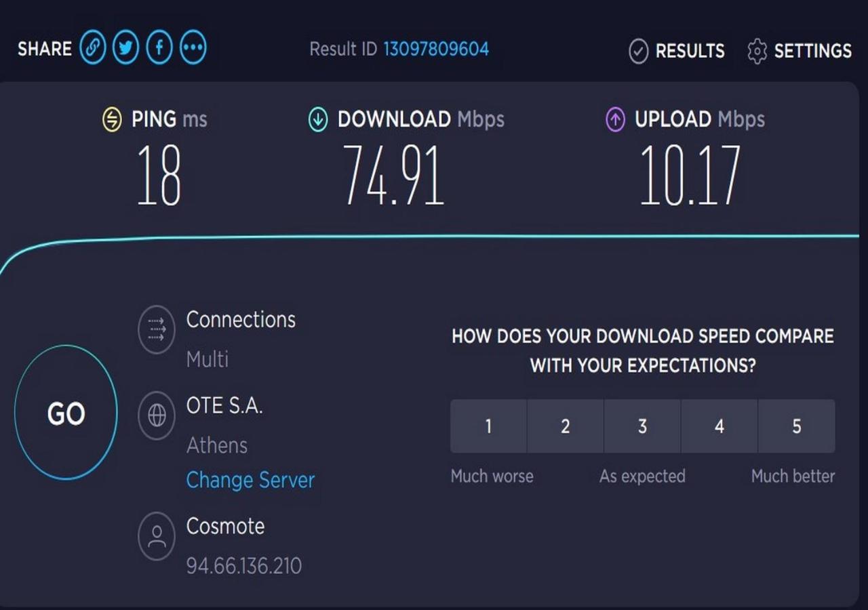Click the globe server icon
868x610 pixels.
pyautogui.click(x=157, y=415)
